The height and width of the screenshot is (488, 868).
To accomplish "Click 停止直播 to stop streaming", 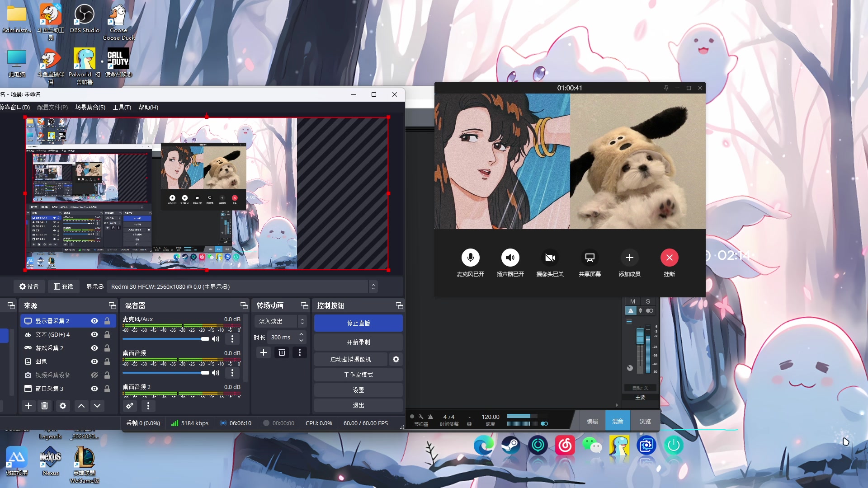I will pos(359,323).
